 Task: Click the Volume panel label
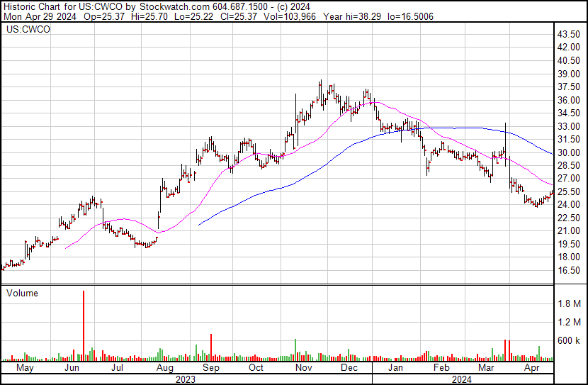pyautogui.click(x=22, y=293)
